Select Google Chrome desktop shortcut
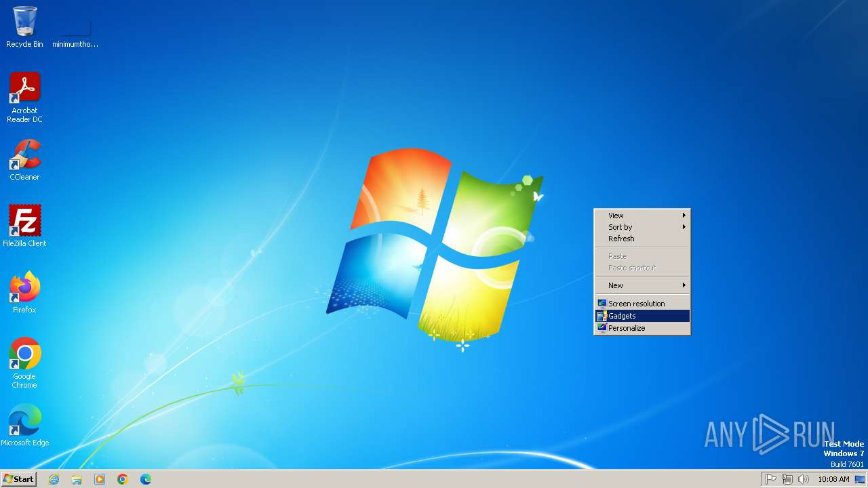The height and width of the screenshot is (488, 868). [x=24, y=363]
